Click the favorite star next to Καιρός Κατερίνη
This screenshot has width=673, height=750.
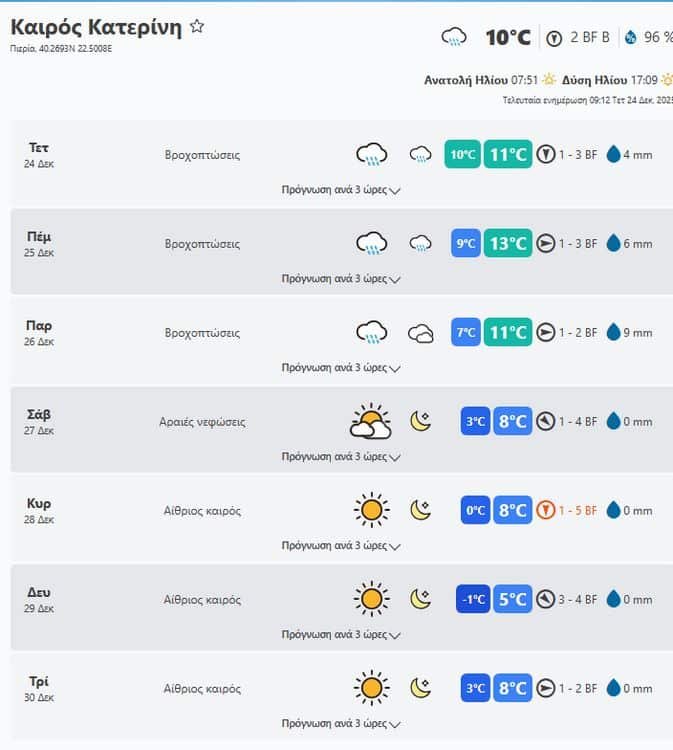(197, 27)
